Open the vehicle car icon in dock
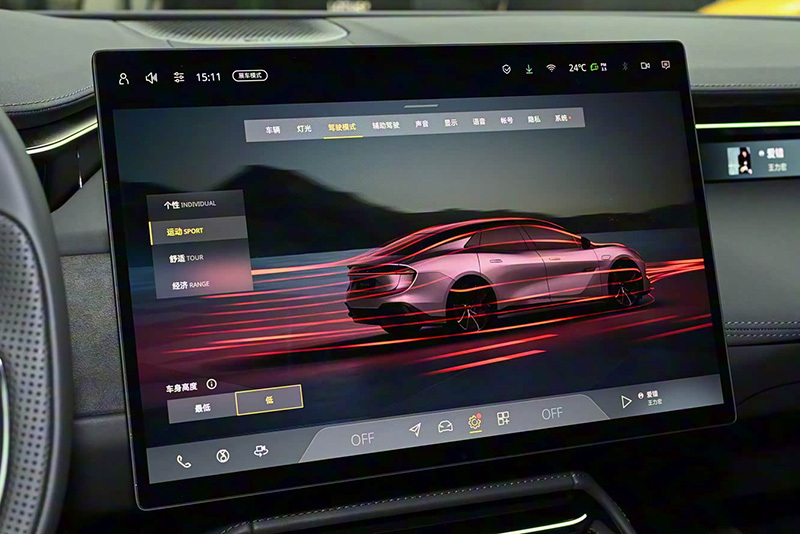The height and width of the screenshot is (534, 800). point(445,426)
